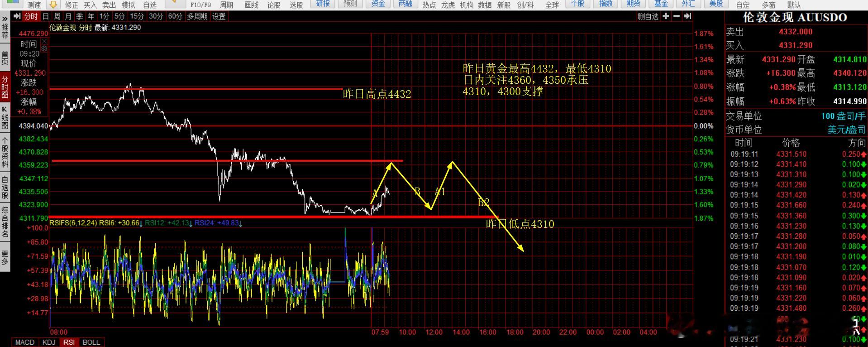The image size is (868, 347).
Task: Select the 15分 period
Action: coord(137,16)
